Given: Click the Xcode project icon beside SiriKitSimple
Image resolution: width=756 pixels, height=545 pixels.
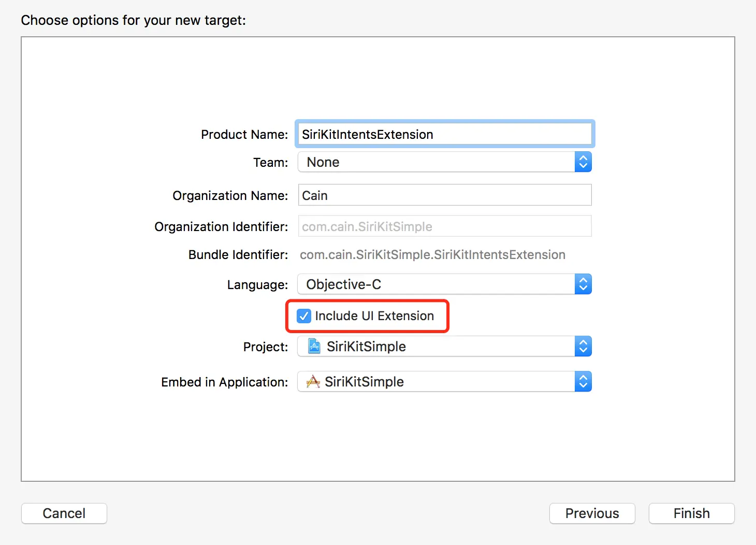Looking at the screenshot, I should tap(314, 346).
